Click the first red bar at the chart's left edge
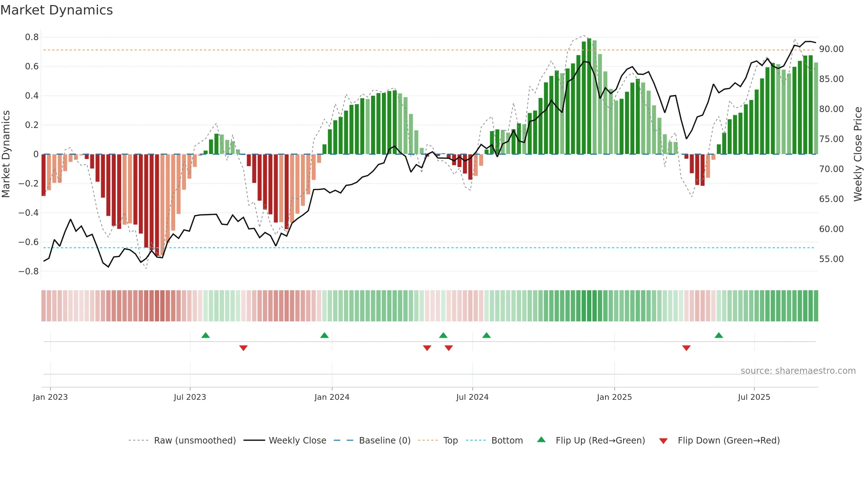The height and width of the screenshot is (488, 868). coord(43,175)
